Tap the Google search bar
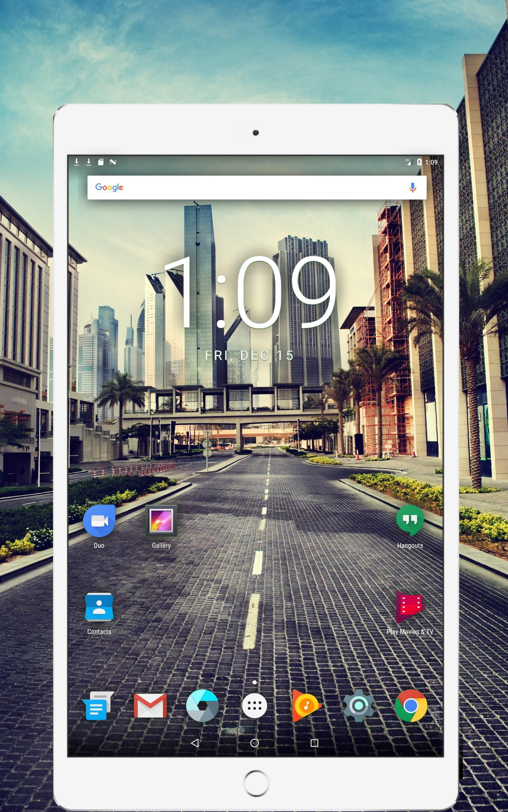 click(257, 187)
